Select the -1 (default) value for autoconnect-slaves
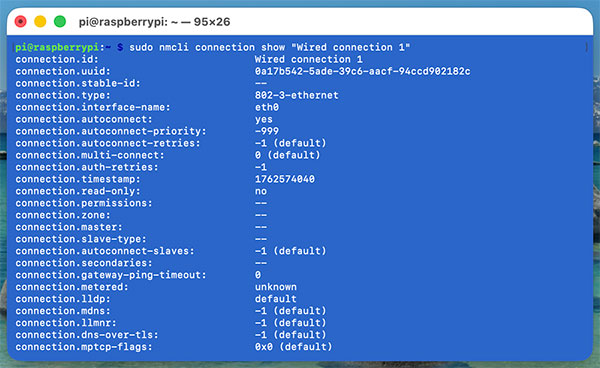600x368 pixels. click(290, 251)
